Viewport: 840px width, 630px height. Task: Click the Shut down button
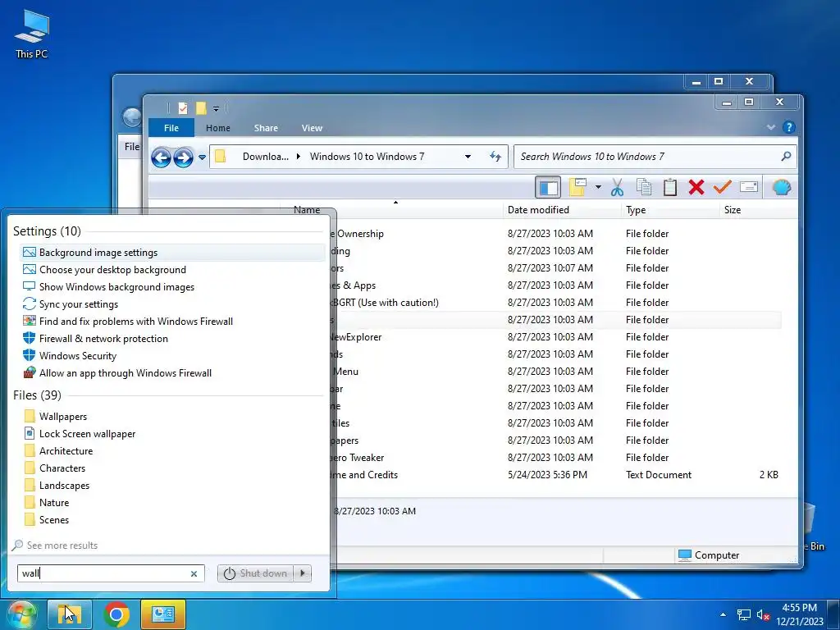click(x=256, y=573)
